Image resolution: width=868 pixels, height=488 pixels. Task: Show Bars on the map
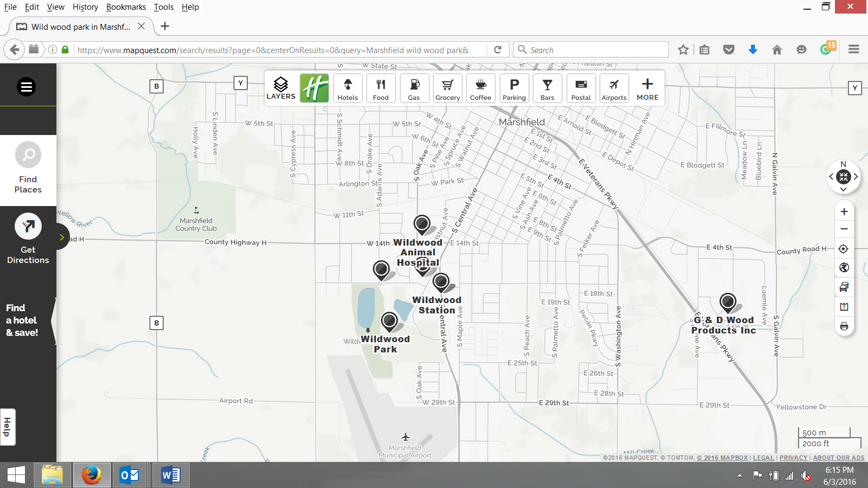(547, 88)
